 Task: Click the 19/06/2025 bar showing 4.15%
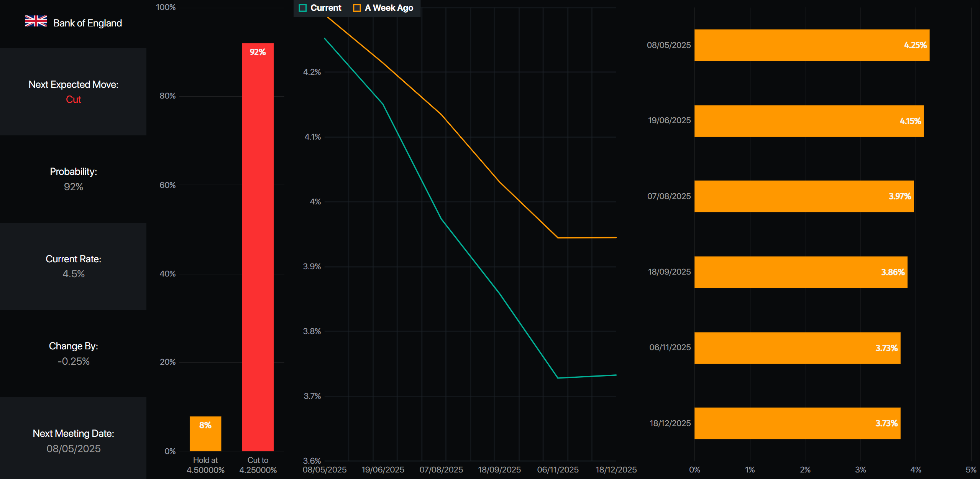pos(809,121)
